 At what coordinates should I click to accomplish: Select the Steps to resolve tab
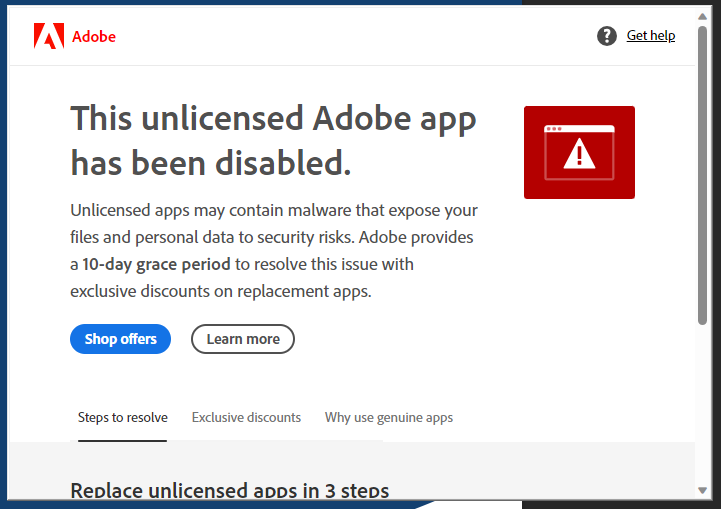123,418
